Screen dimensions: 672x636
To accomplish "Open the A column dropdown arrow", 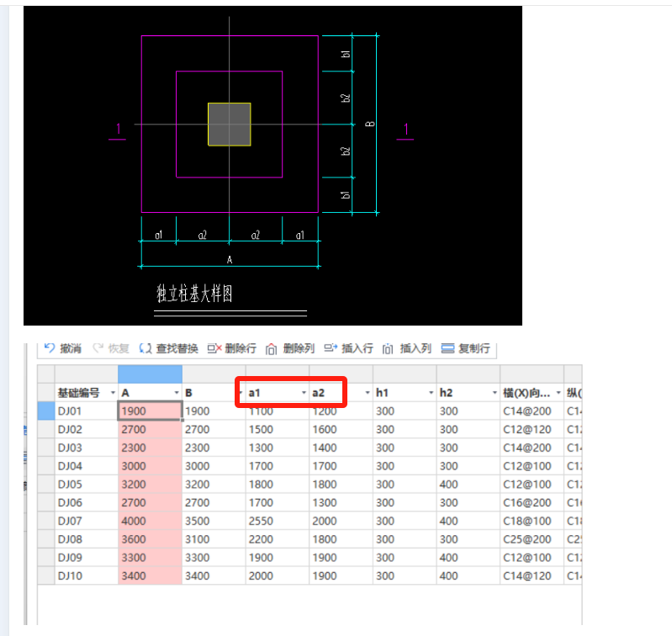I will (x=177, y=393).
